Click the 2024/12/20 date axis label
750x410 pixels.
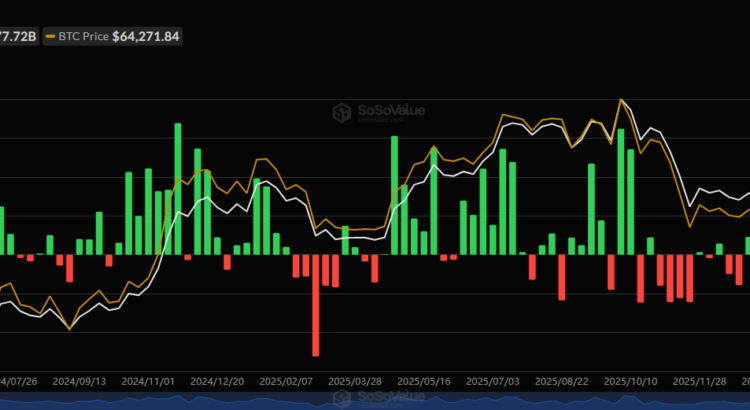pos(217,382)
